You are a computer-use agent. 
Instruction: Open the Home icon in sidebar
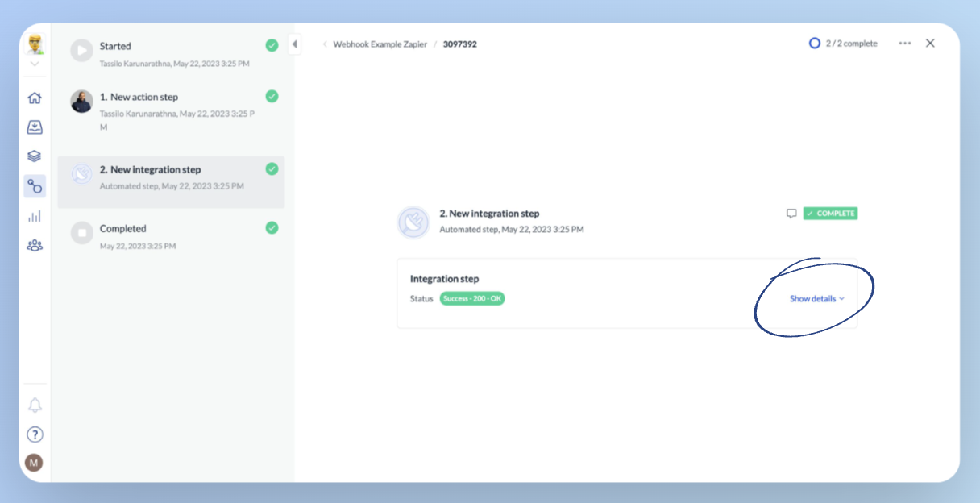(35, 98)
